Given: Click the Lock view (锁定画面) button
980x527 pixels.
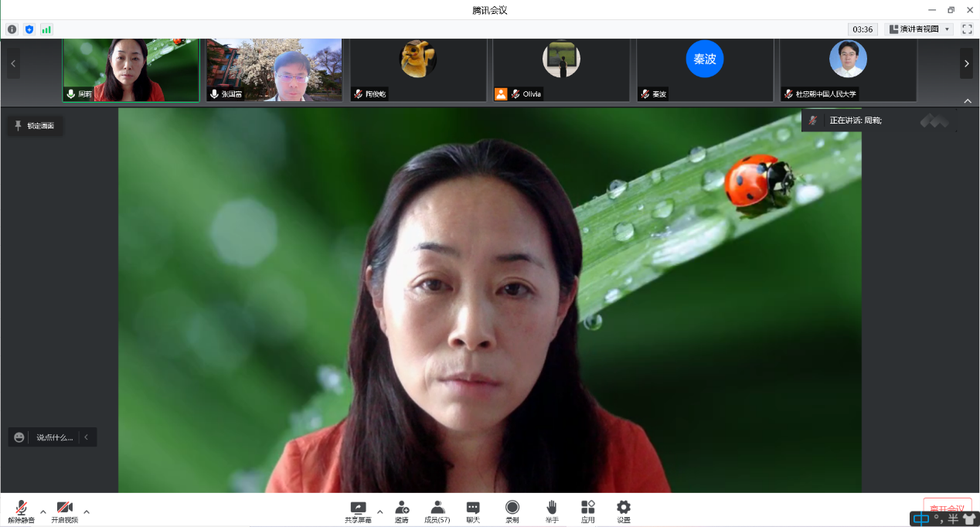Looking at the screenshot, I should pyautogui.click(x=36, y=125).
